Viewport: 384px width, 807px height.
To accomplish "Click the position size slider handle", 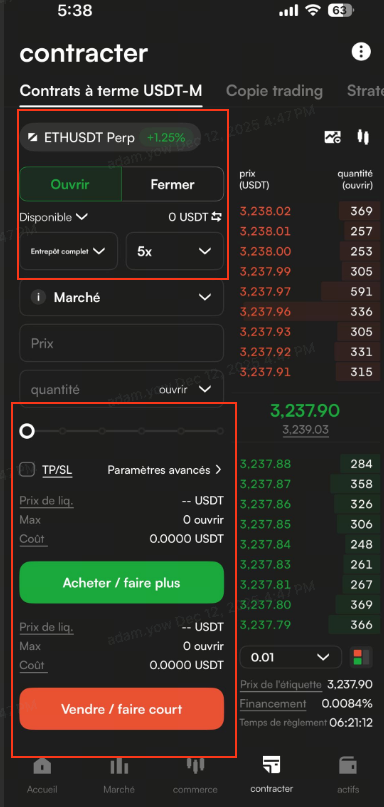I will pyautogui.click(x=27, y=431).
